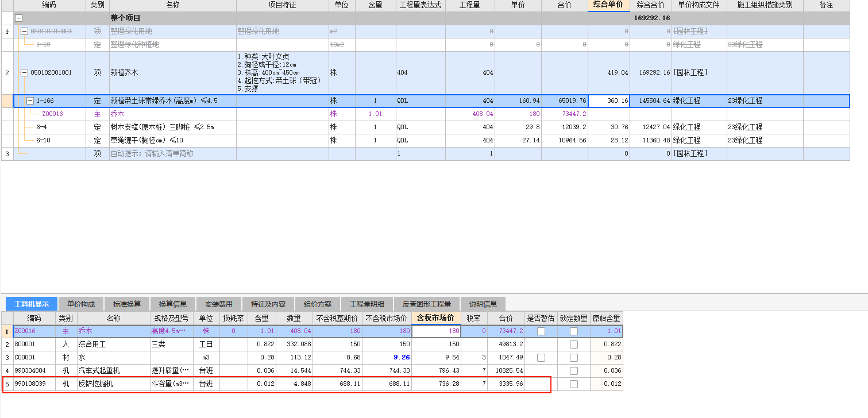Open the 反查图形工程量 tab
Screen dimensions: 868x418
click(x=427, y=304)
